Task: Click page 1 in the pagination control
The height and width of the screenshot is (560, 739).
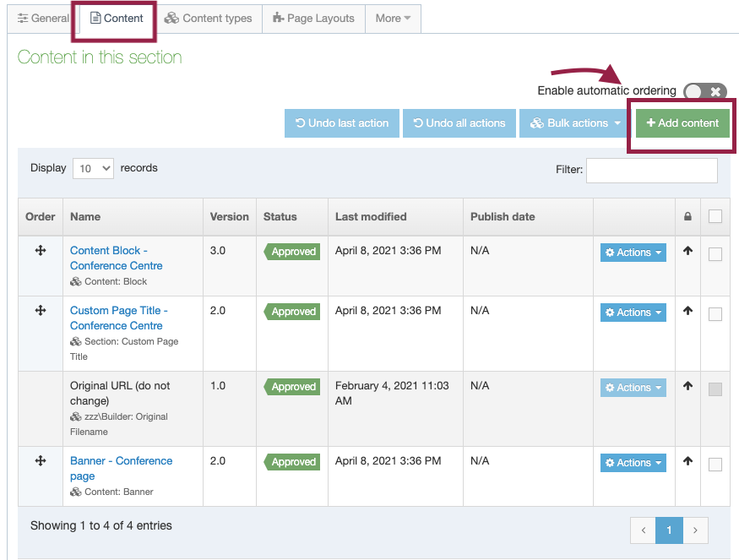Action: point(669,530)
